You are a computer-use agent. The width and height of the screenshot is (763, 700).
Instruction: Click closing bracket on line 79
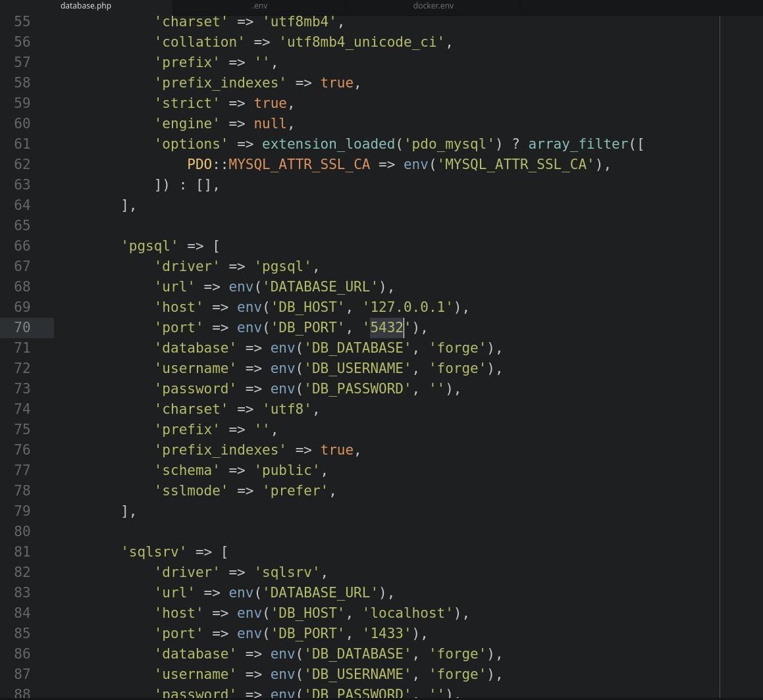(x=125, y=511)
